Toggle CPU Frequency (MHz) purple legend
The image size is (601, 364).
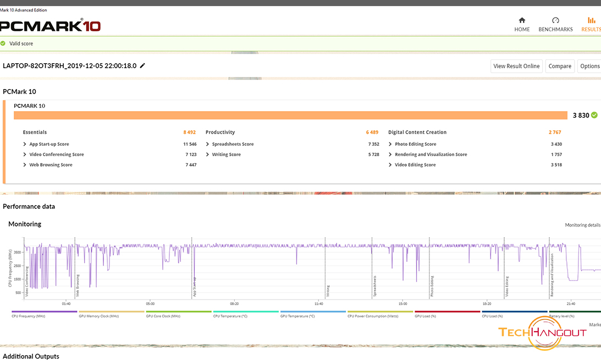coord(44,314)
